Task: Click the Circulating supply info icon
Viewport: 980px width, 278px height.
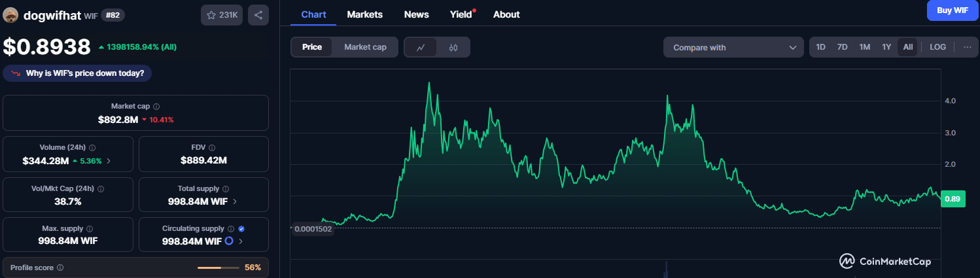Action: [x=230, y=229]
